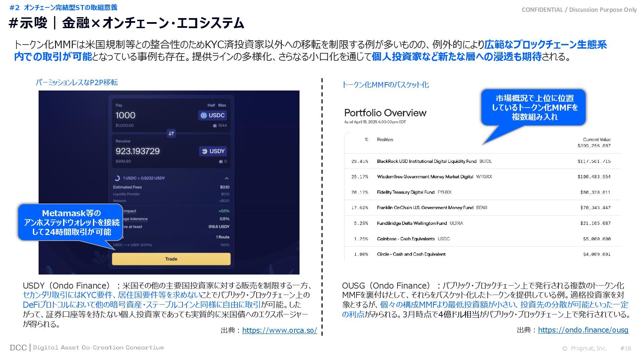Viewport: 644px width, 362px height.
Task: Click the rate refresh spinner icon
Action: click(117, 178)
